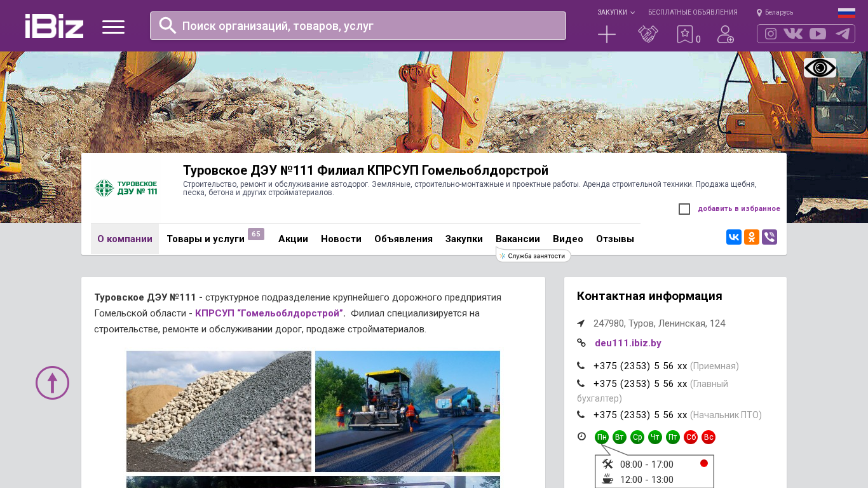Open the Видео tab
This screenshot has height=488, width=868.
[568, 239]
